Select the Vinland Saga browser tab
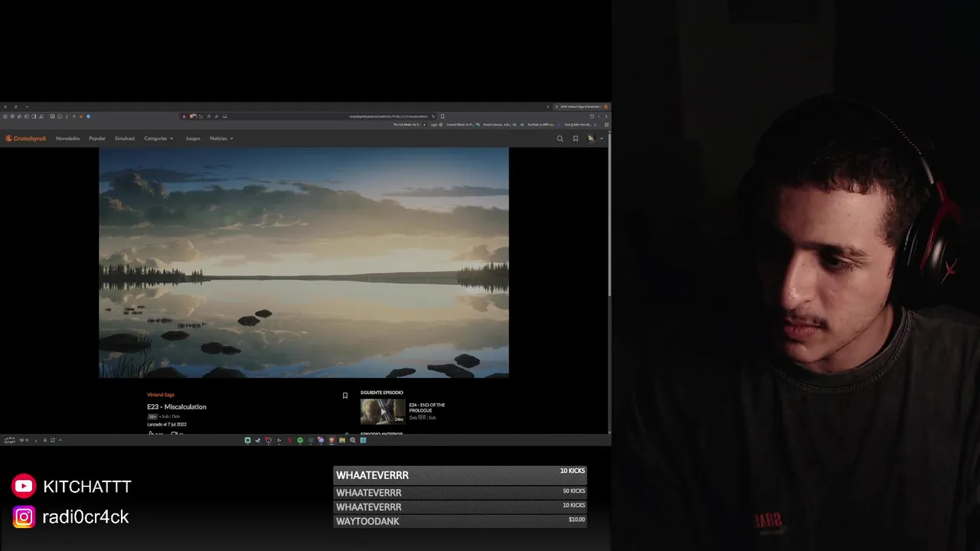This screenshot has height=551, width=980. [x=581, y=106]
